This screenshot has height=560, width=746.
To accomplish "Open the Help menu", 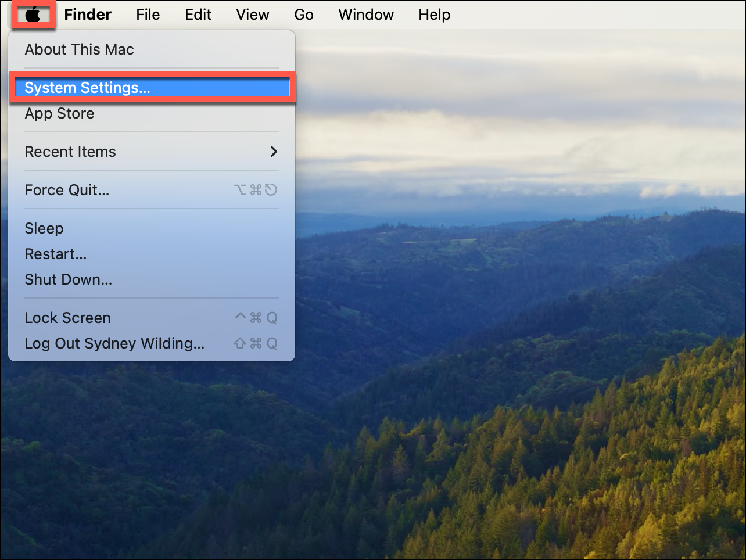I will [435, 15].
